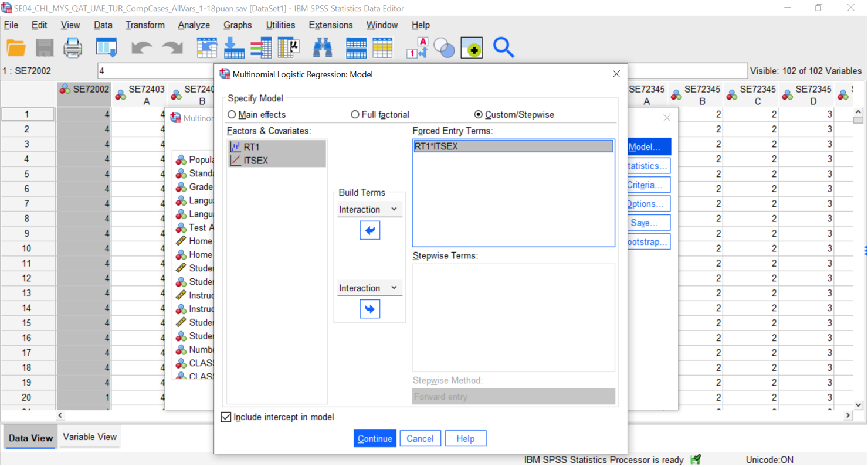Click the Go to case toolbar icon
The width and height of the screenshot is (868, 467).
206,47
